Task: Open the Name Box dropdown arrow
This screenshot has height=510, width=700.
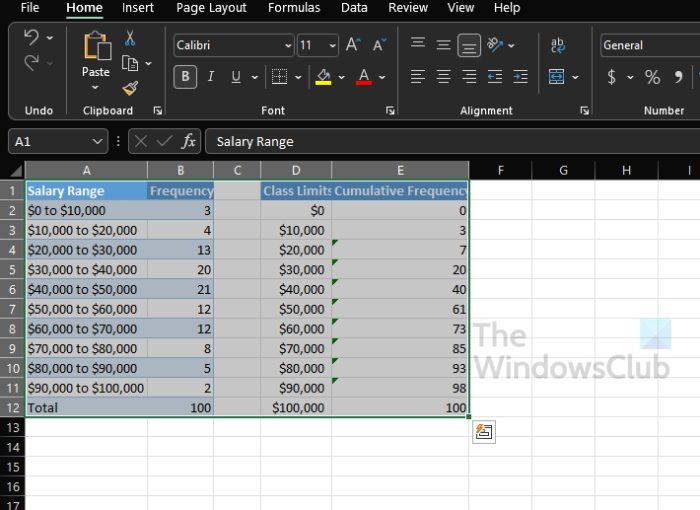Action: pos(97,142)
